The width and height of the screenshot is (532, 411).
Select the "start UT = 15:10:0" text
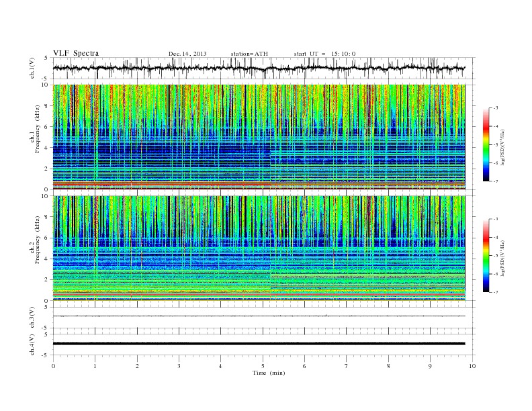(324, 54)
